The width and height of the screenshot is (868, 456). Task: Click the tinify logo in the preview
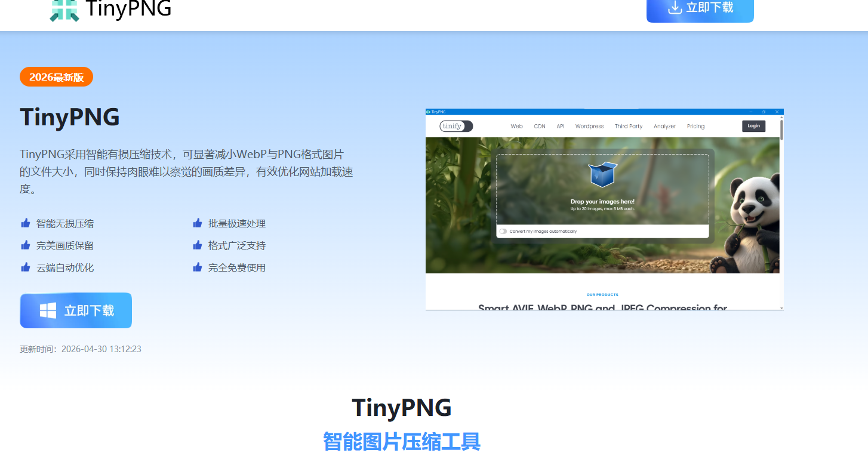[x=456, y=126]
